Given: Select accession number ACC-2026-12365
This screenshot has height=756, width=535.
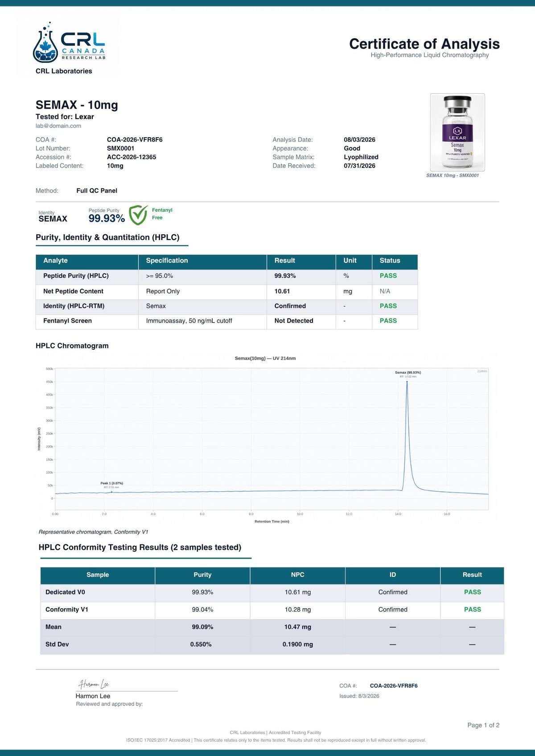Looking at the screenshot, I should click(x=132, y=157).
